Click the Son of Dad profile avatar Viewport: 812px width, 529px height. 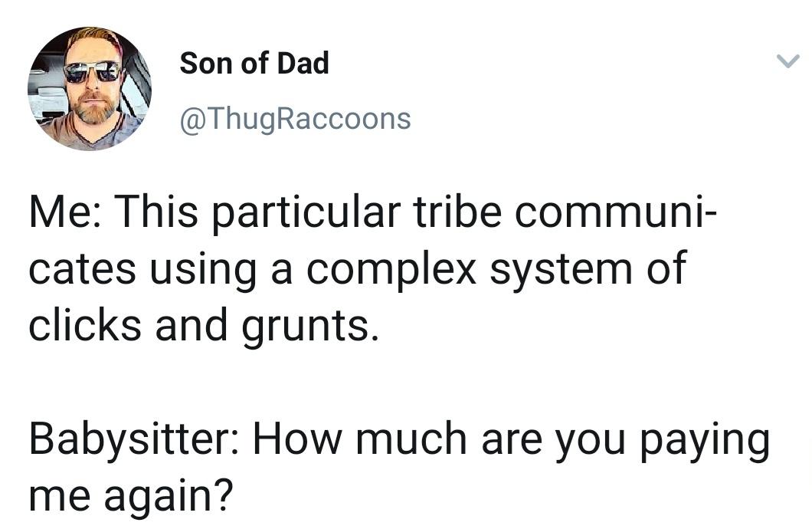(90, 88)
